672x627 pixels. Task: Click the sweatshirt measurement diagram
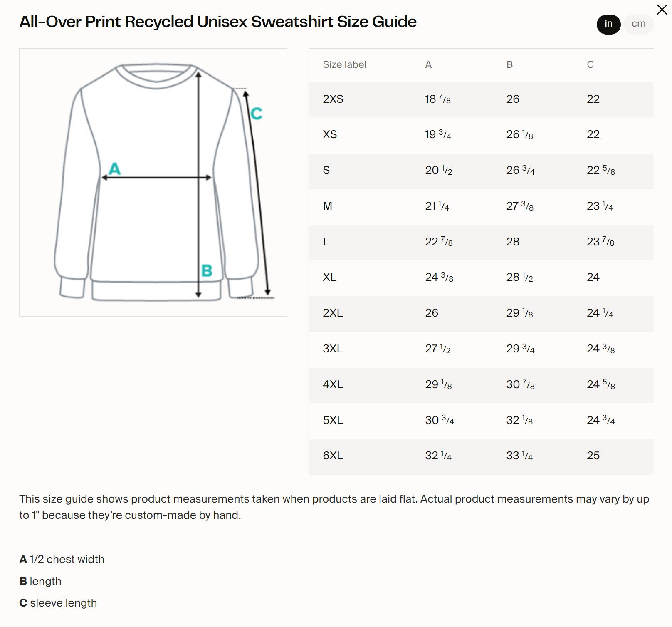tap(153, 182)
